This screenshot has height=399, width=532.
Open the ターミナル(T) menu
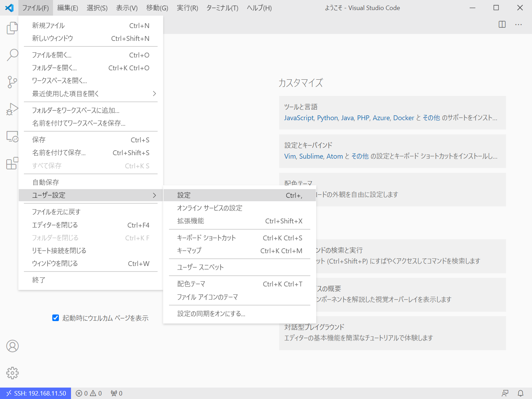pyautogui.click(x=222, y=8)
